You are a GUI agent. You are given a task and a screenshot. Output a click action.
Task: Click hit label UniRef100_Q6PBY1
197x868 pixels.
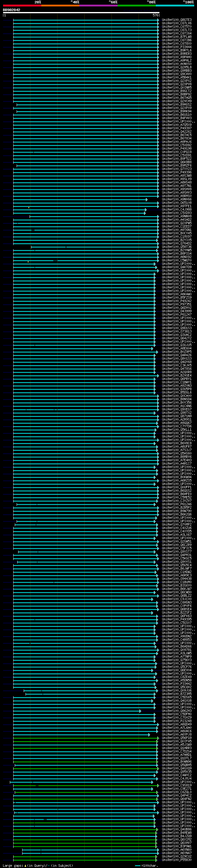pyautogui.click(x=176, y=379)
